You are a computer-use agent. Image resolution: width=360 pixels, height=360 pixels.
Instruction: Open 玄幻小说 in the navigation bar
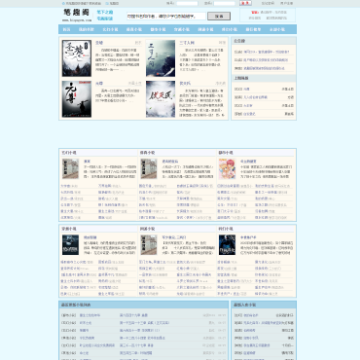tap(110, 29)
